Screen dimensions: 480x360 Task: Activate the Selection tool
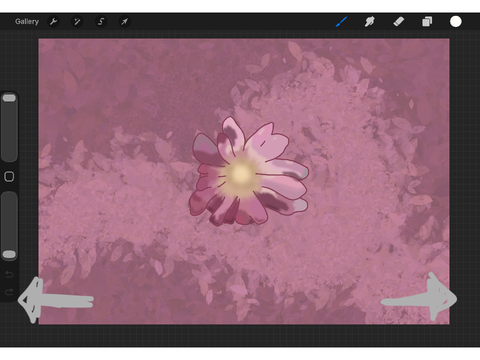pyautogui.click(x=101, y=22)
